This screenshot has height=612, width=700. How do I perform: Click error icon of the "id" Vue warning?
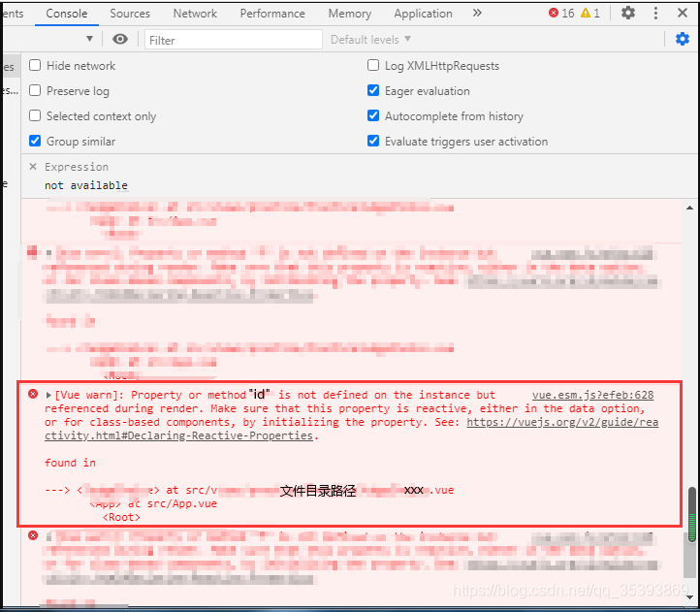click(33, 394)
